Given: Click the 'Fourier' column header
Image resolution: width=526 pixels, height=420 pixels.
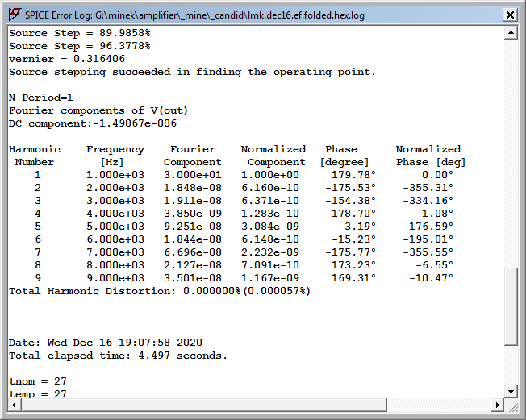Looking at the screenshot, I should coord(193,149).
